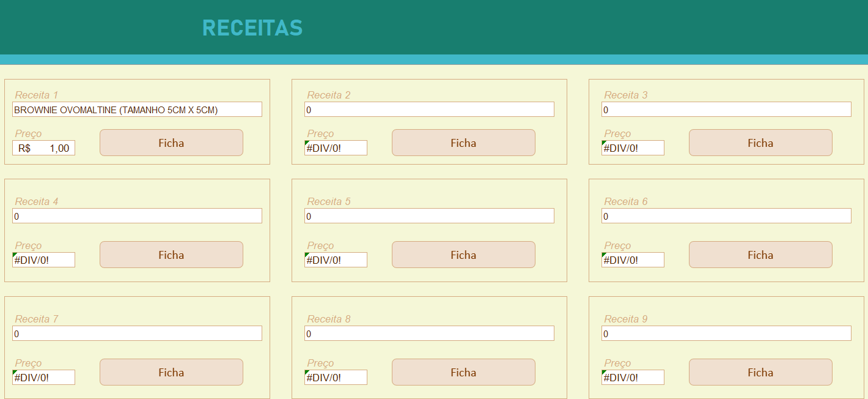This screenshot has height=399, width=868.
Task: Open Ficha for Receita 3
Action: tap(760, 143)
